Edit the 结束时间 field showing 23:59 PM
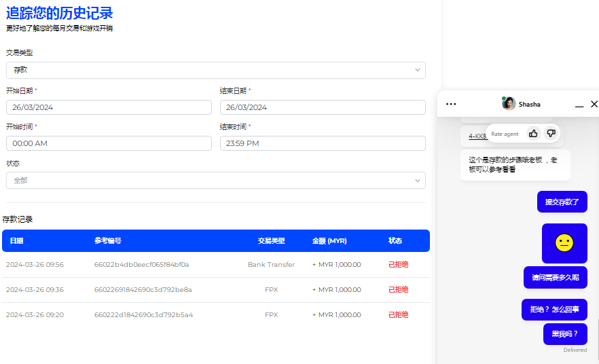 (323, 143)
